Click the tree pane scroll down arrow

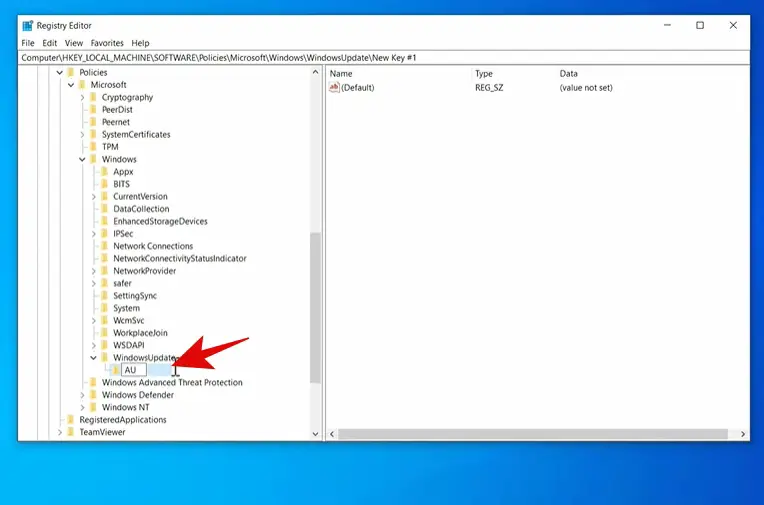click(x=315, y=434)
